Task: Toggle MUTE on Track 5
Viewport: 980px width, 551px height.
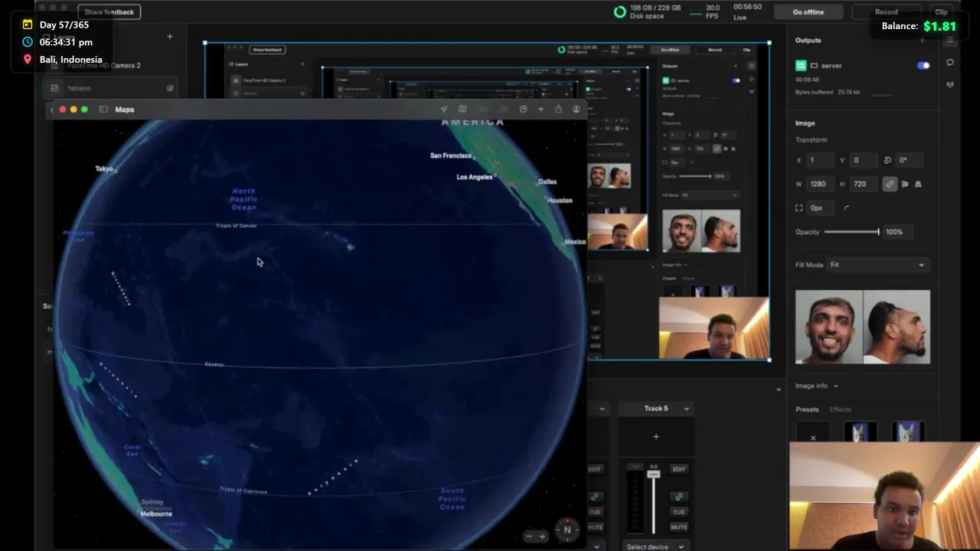Action: tap(678, 527)
